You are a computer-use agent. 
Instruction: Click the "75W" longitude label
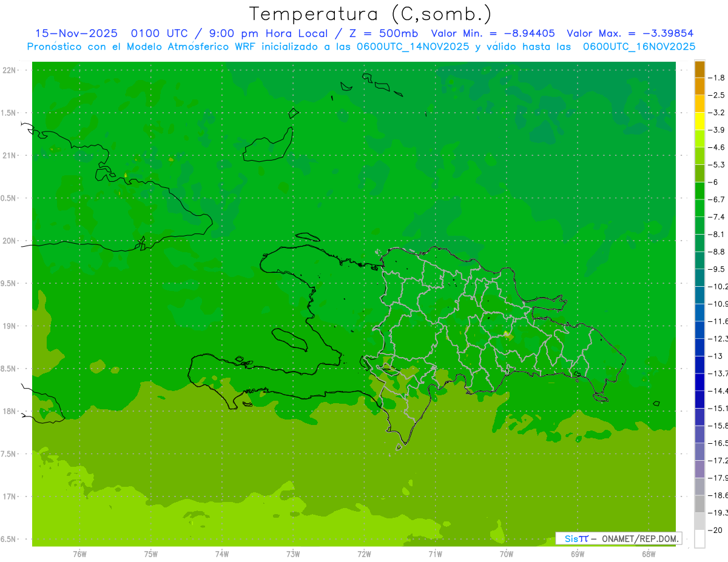[x=151, y=554]
